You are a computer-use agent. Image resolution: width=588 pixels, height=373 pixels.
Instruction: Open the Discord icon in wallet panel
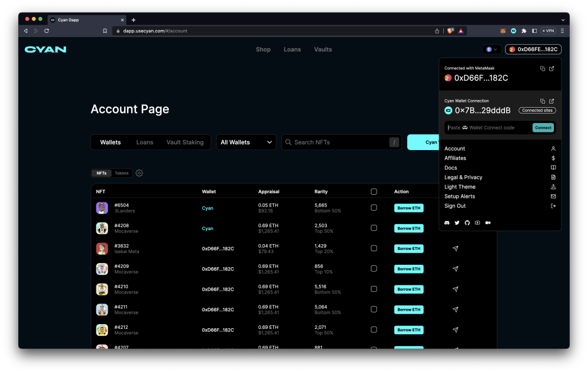(447, 222)
